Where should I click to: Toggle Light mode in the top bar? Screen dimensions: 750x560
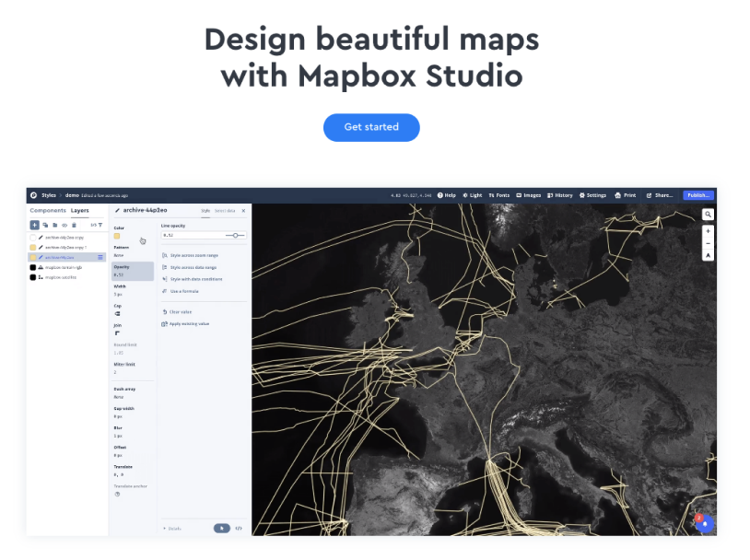point(474,195)
